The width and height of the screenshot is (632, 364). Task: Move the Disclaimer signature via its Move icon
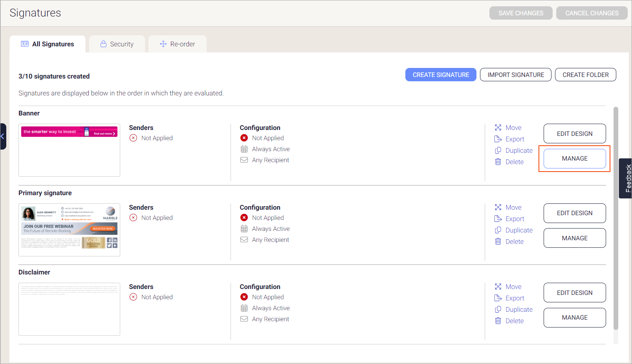pos(498,287)
